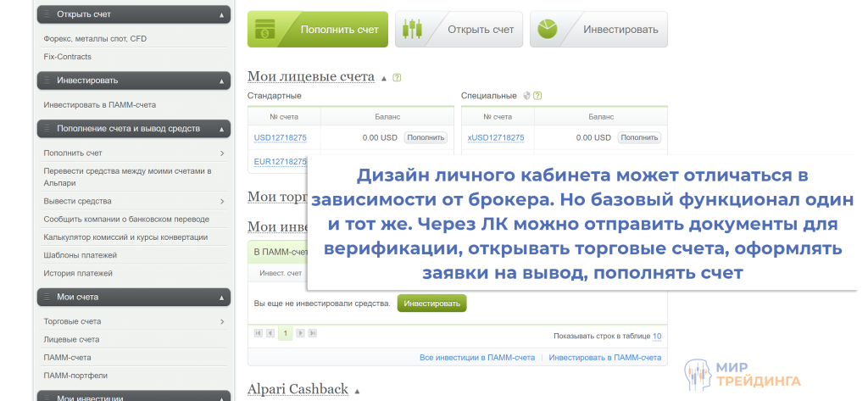Click Пополнить button for account xUSD12718275

tap(639, 137)
